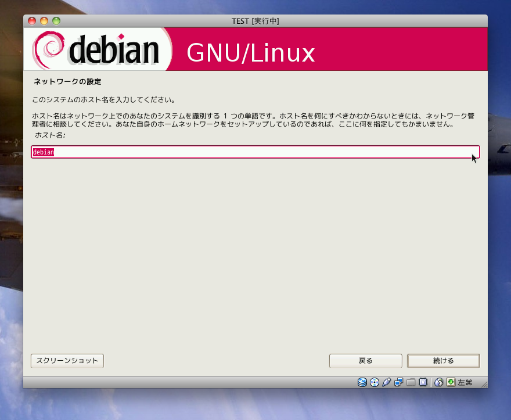Click the host key label 左⌘
511x420 pixels.
pos(465,382)
